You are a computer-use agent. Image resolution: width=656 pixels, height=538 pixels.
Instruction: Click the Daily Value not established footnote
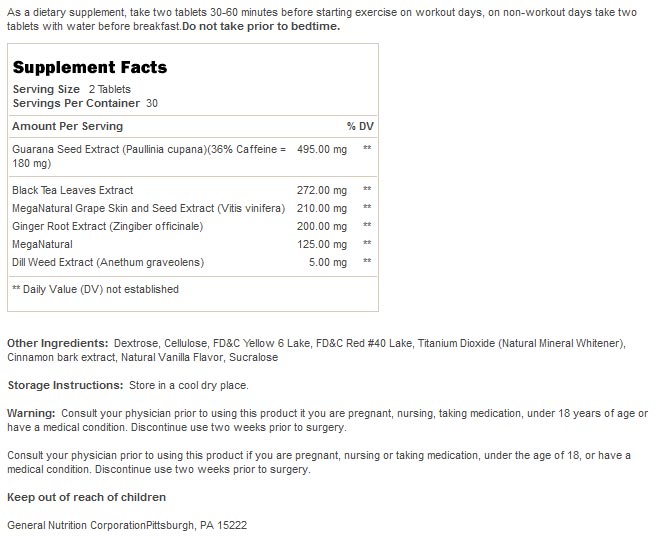(95, 289)
